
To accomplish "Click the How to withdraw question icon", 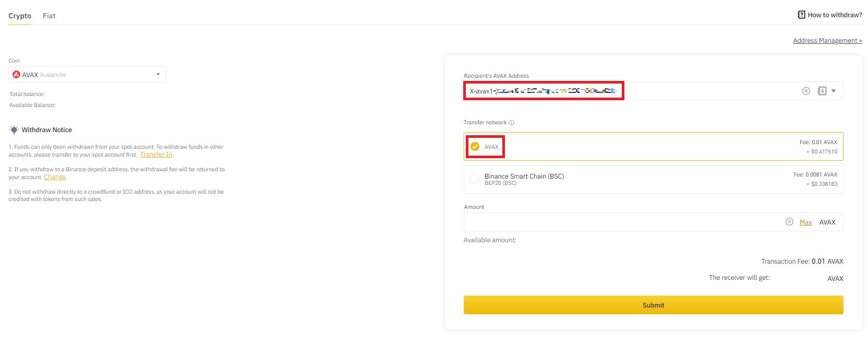I will tap(801, 15).
